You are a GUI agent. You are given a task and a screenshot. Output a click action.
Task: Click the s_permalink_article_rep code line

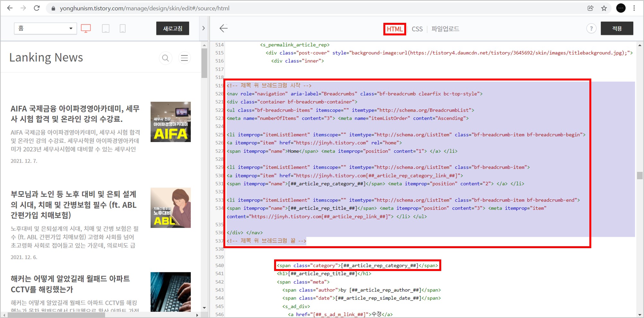coord(295,45)
